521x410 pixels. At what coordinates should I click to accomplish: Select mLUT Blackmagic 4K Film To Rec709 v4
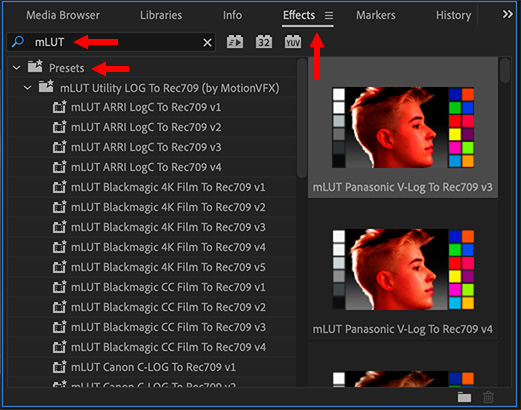168,247
